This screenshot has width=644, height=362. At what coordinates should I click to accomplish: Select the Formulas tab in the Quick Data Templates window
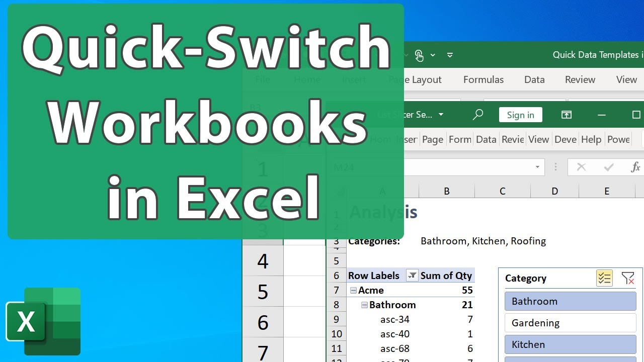[x=484, y=79]
